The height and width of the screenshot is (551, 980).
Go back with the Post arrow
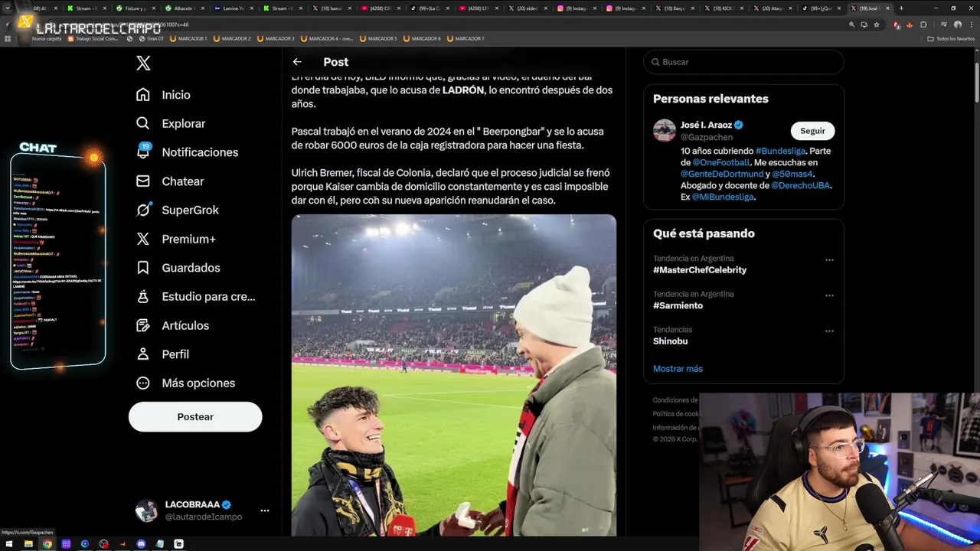[x=297, y=62]
